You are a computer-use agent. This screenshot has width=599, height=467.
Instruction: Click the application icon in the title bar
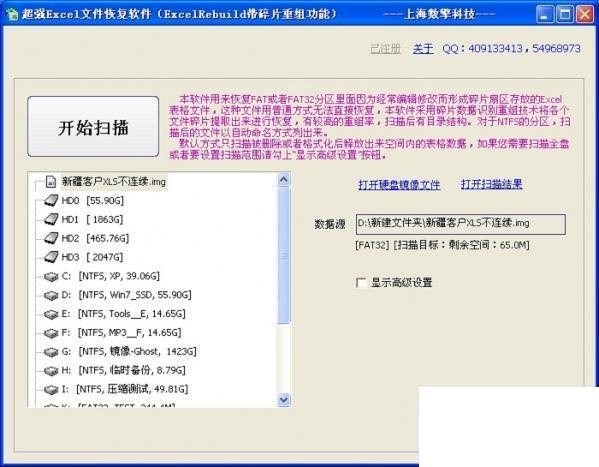click(12, 15)
